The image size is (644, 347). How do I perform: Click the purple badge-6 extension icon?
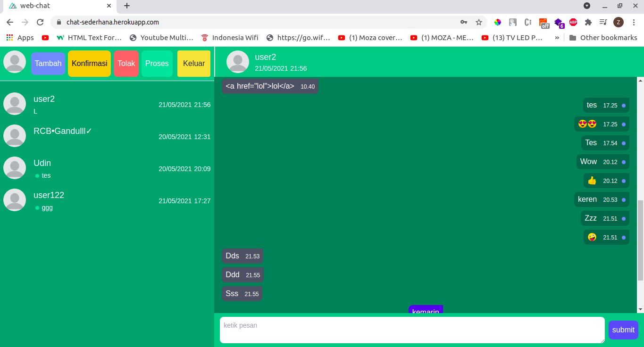point(559,22)
